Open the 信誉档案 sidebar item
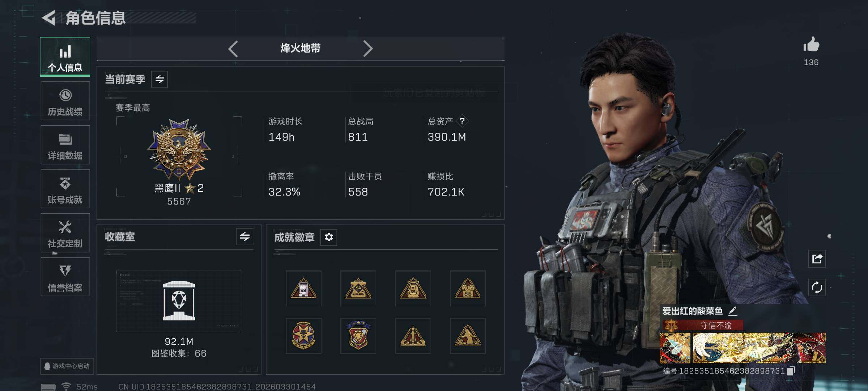The image size is (868, 391). [x=65, y=277]
